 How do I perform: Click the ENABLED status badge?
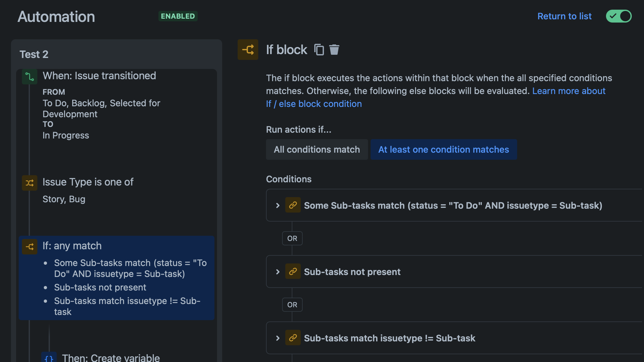pyautogui.click(x=178, y=16)
